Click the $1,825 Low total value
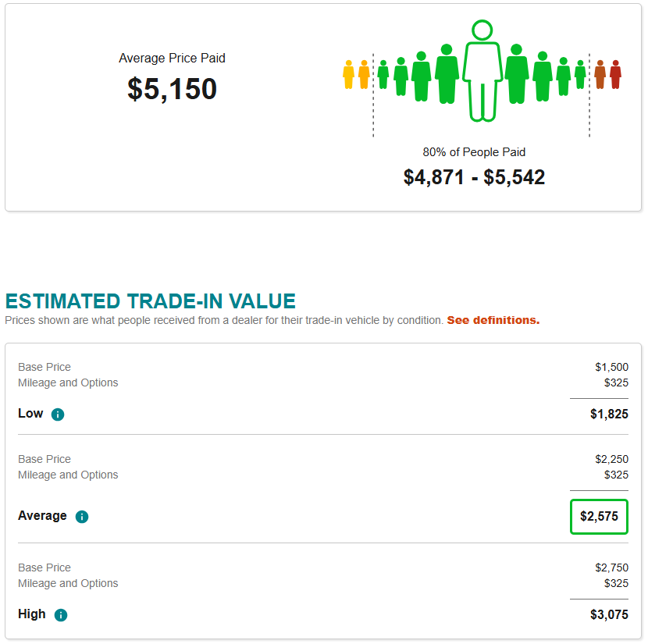Screen dimensions: 648x644 [x=609, y=414]
